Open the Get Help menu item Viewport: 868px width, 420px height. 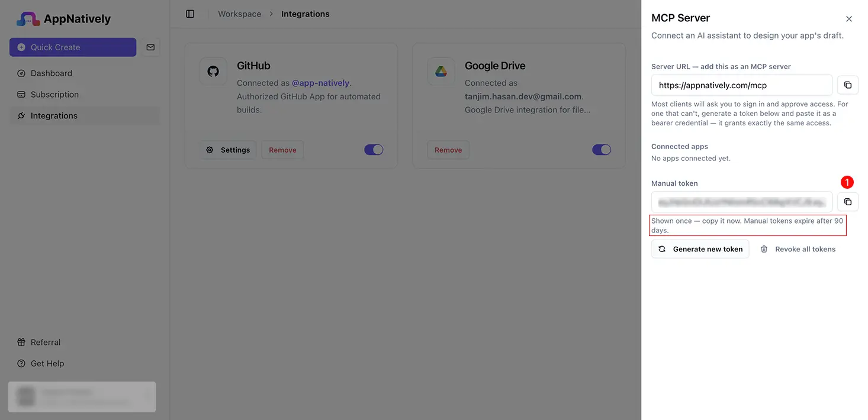pos(85,364)
